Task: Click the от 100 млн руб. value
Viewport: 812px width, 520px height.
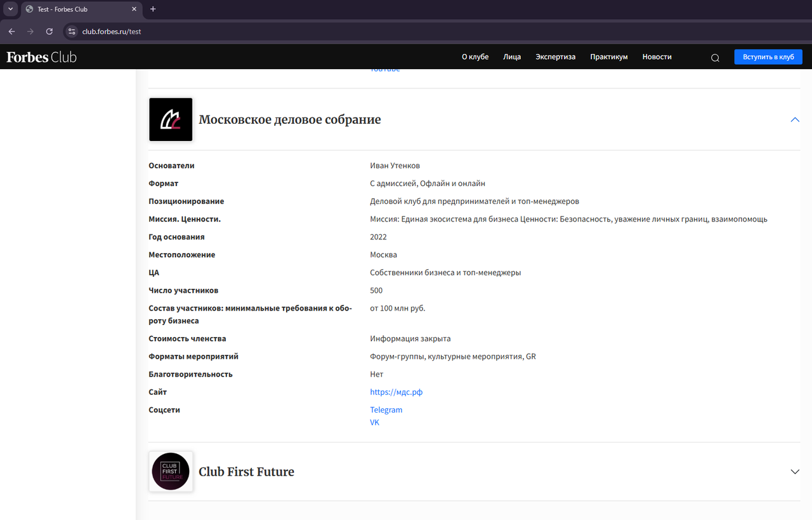Action: [x=398, y=308]
